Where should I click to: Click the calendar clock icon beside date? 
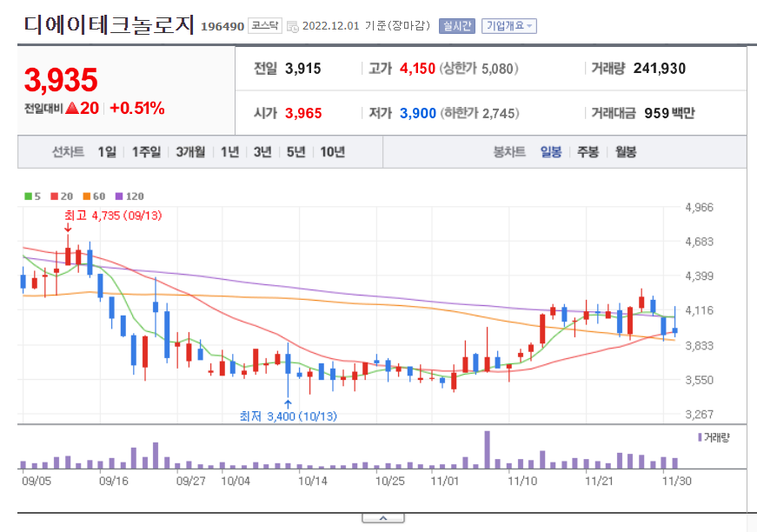(x=293, y=27)
